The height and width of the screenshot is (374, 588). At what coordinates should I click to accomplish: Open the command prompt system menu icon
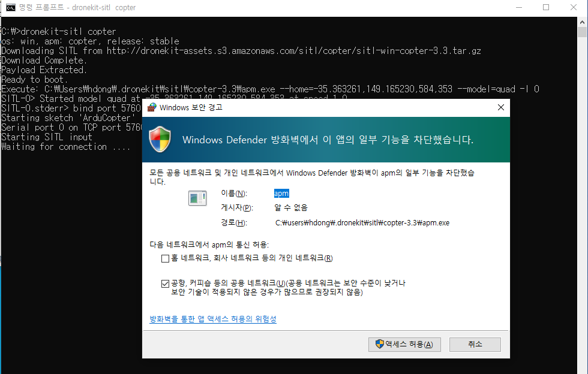[11, 8]
